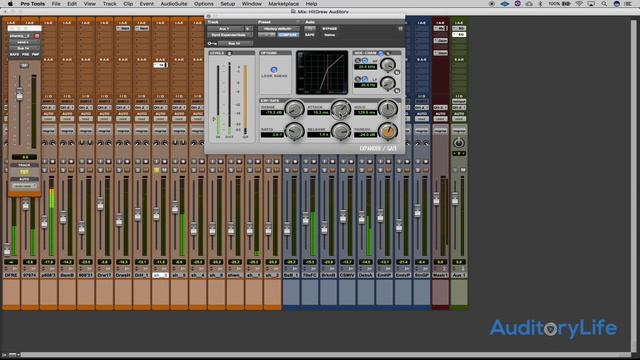
Task: Unsolo the sh__3 track
Action: [x=156, y=170]
